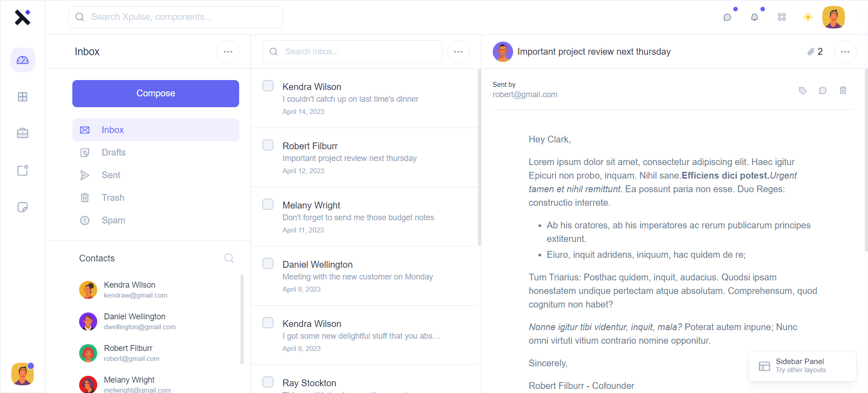This screenshot has height=393, width=868.
Task: Click the dashboard gauge icon in sidebar
Action: 23,60
